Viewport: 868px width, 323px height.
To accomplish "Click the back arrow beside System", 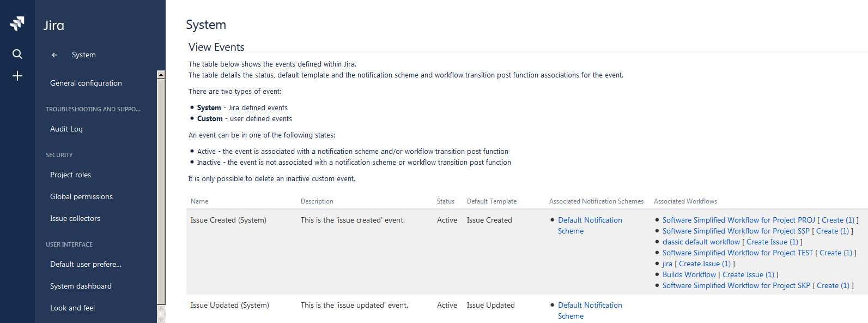I will [54, 55].
